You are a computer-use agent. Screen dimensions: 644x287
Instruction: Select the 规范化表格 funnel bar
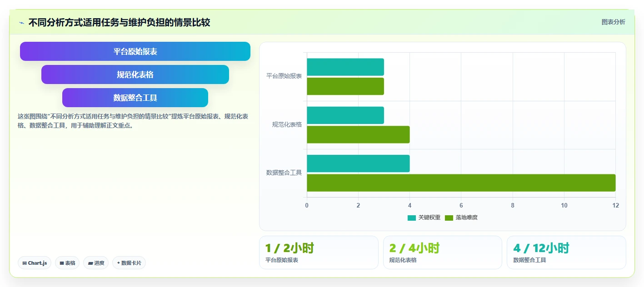click(135, 74)
